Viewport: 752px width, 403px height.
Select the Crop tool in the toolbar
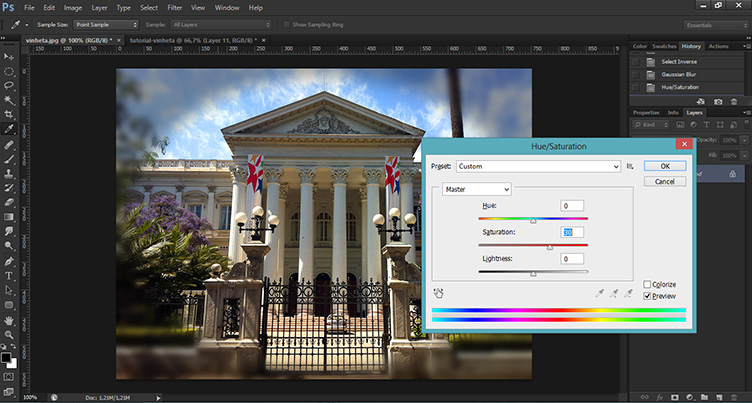(x=9, y=114)
